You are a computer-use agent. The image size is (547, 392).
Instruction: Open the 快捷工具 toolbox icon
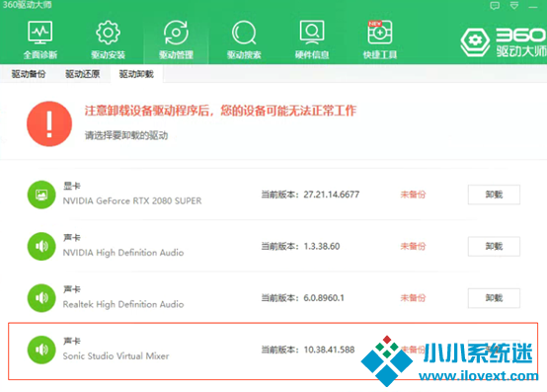(x=380, y=32)
